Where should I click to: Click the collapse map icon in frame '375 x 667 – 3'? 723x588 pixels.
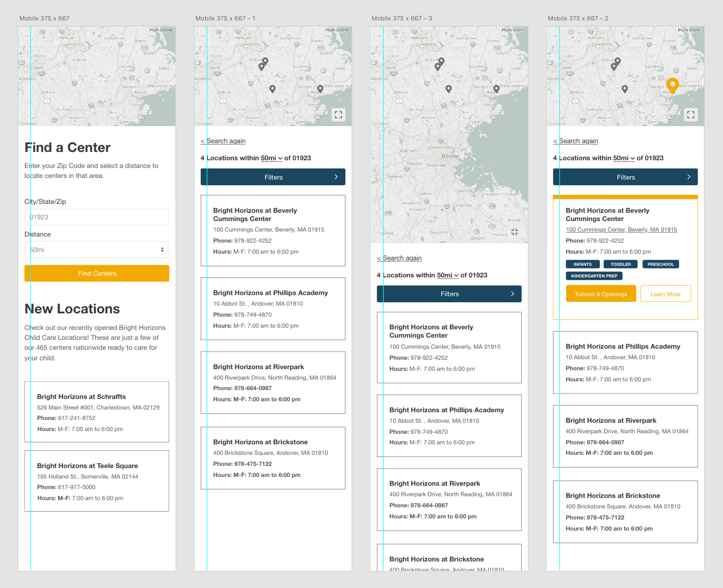coord(515,232)
